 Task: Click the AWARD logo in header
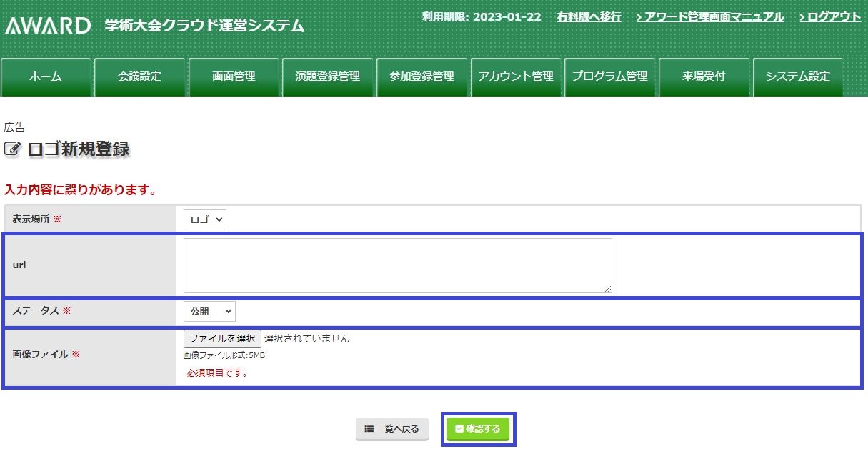pos(48,26)
